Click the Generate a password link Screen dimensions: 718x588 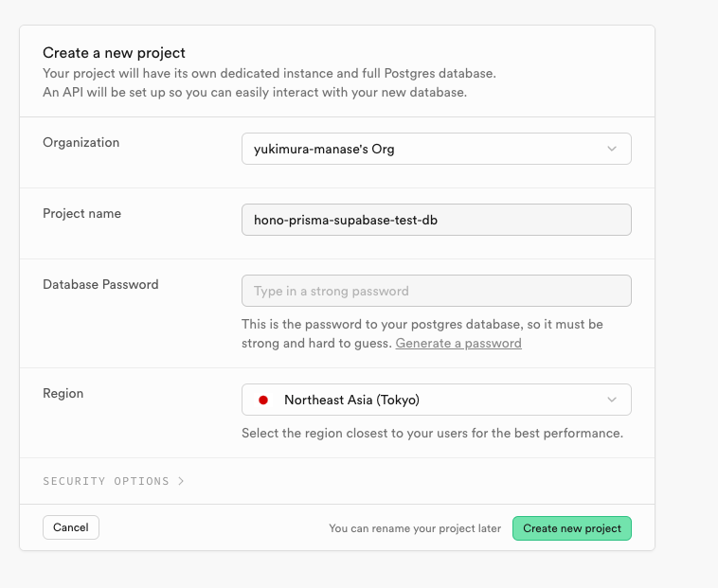458,343
